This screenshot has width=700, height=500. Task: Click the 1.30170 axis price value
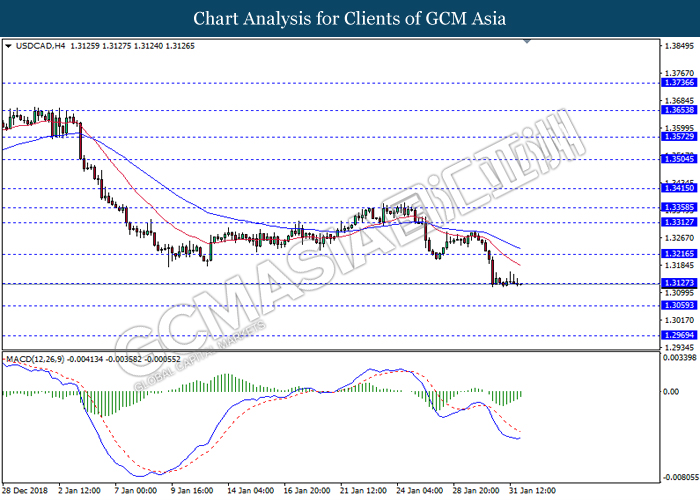point(679,320)
